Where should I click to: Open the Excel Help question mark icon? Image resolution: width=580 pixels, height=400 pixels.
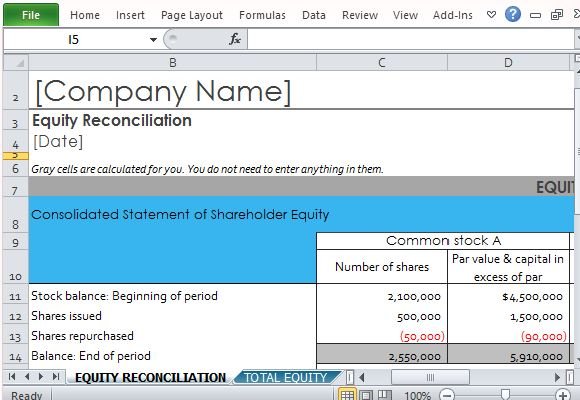pyautogui.click(x=513, y=15)
